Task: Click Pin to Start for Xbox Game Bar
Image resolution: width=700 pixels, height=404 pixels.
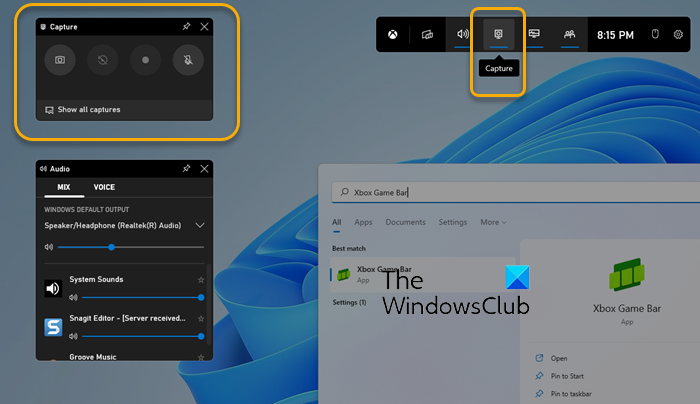Action: (x=567, y=376)
